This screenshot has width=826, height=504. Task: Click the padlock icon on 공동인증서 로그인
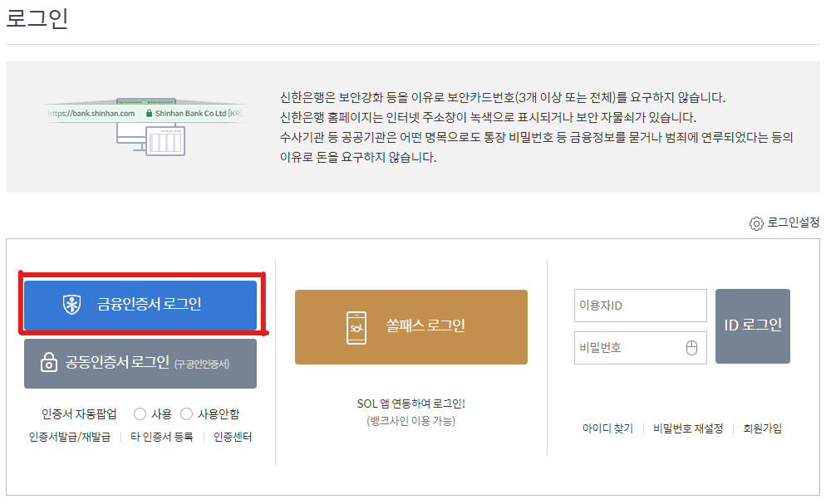pyautogui.click(x=49, y=363)
